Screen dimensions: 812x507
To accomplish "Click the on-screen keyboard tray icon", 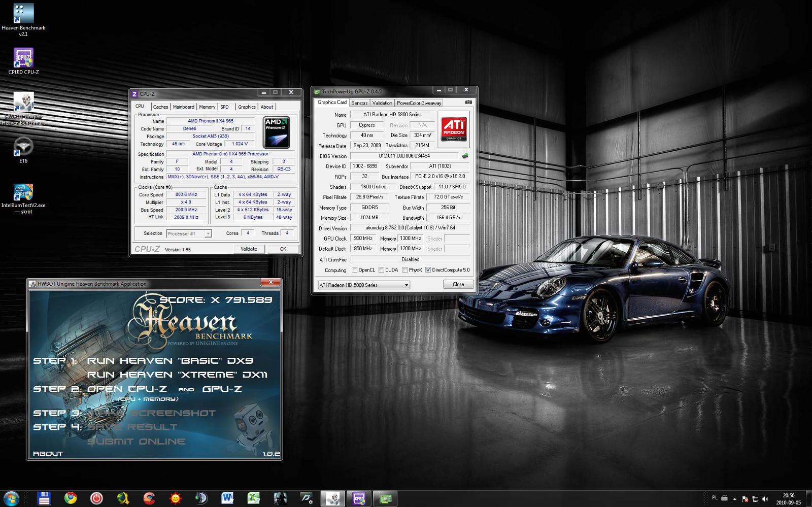I will 725,498.
